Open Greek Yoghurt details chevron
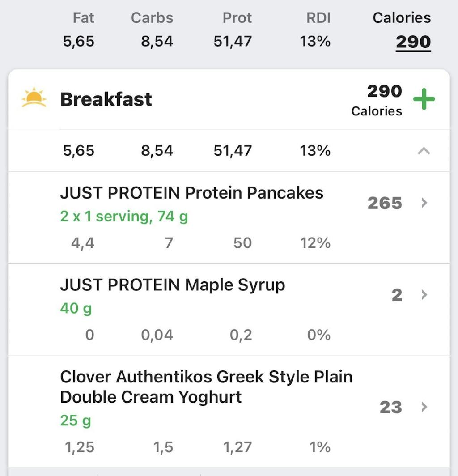The width and height of the screenshot is (458, 476). 424,407
